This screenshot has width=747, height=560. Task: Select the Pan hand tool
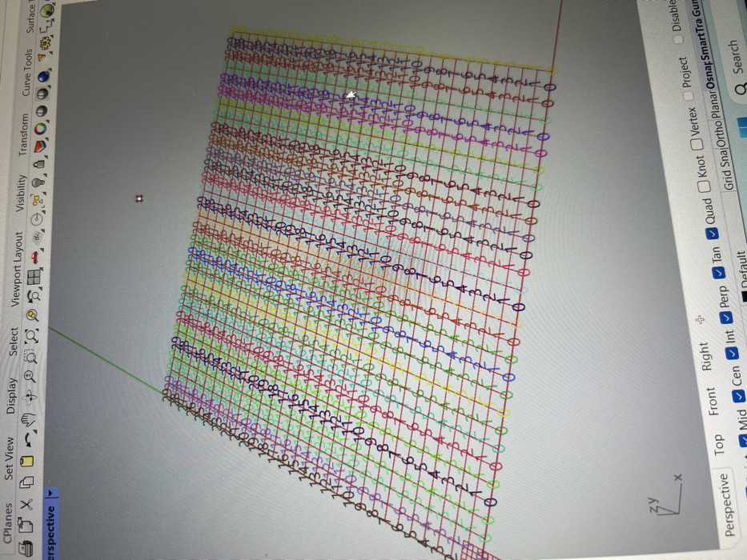[30, 419]
